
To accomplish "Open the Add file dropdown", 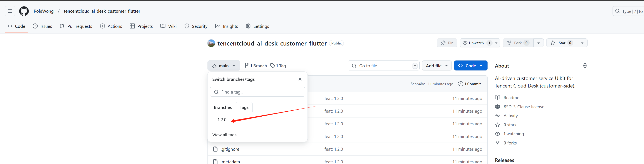I will [437, 66].
